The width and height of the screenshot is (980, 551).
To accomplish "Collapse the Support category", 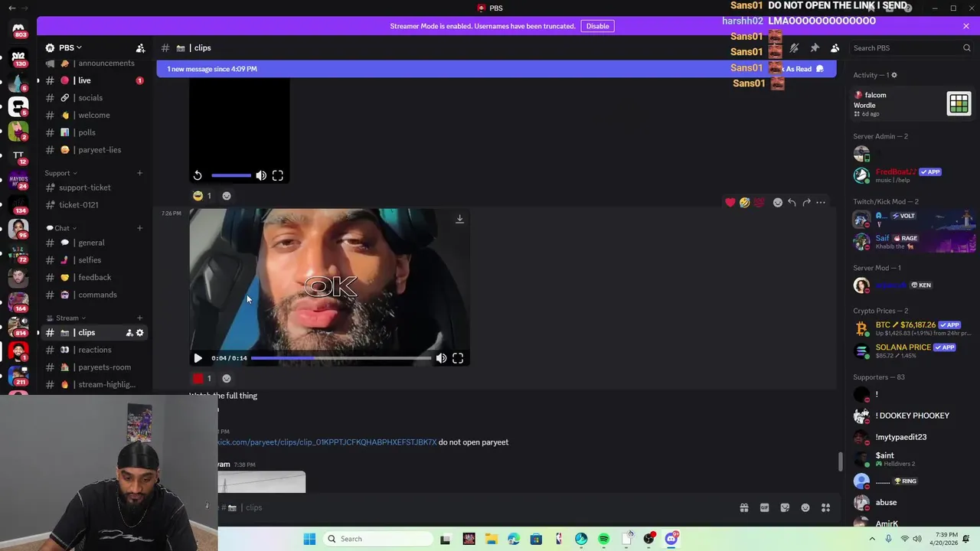I will [x=60, y=173].
